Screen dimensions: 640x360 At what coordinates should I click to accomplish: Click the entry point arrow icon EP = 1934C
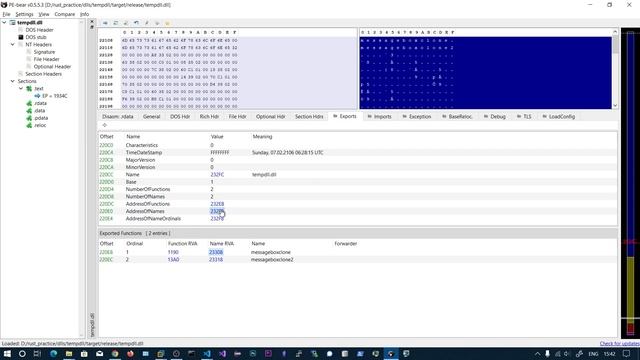(37, 96)
